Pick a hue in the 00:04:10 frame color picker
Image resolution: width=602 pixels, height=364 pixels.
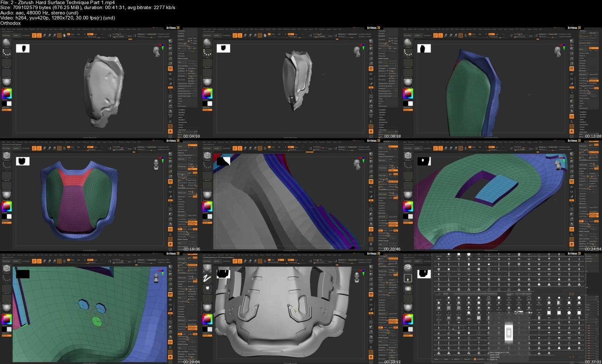tap(6, 94)
